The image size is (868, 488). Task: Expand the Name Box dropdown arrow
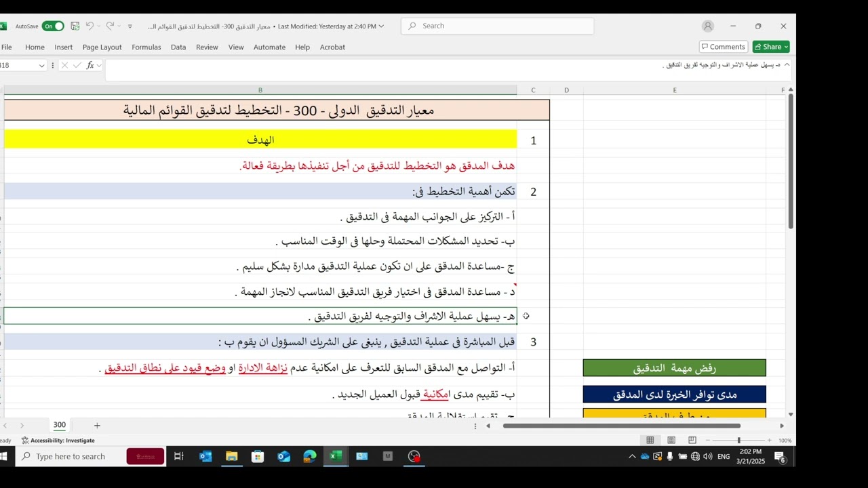(x=41, y=66)
